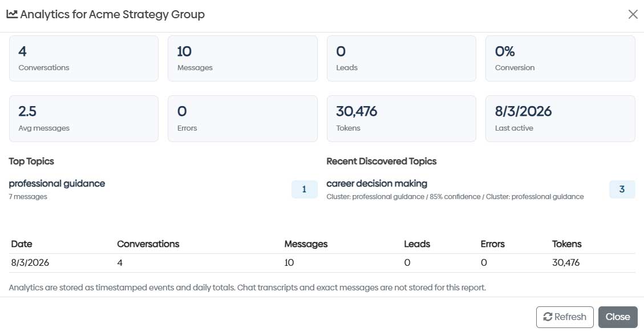The image size is (644, 336).
Task: Click the conversations value 4 in the table row
Action: (120, 263)
